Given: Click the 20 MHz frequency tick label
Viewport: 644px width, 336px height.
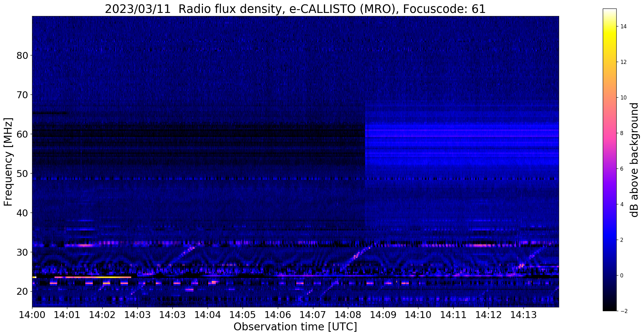Looking at the screenshot, I should [22, 292].
